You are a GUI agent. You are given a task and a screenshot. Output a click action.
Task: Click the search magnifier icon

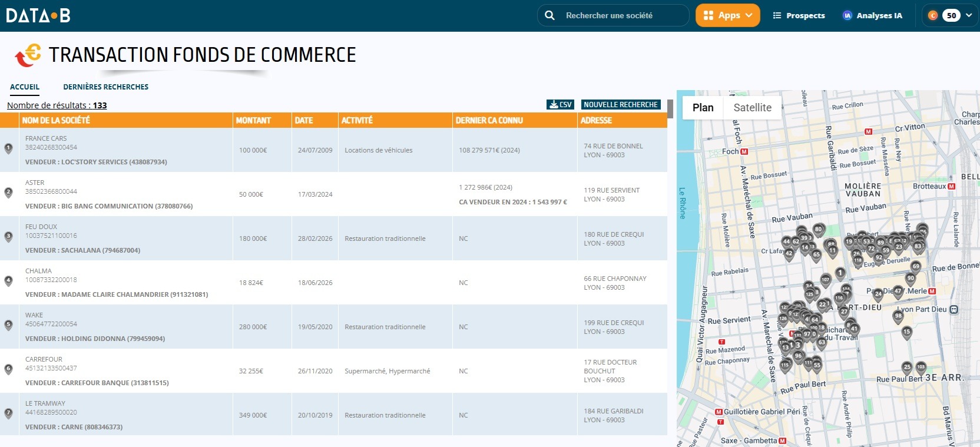pos(549,15)
